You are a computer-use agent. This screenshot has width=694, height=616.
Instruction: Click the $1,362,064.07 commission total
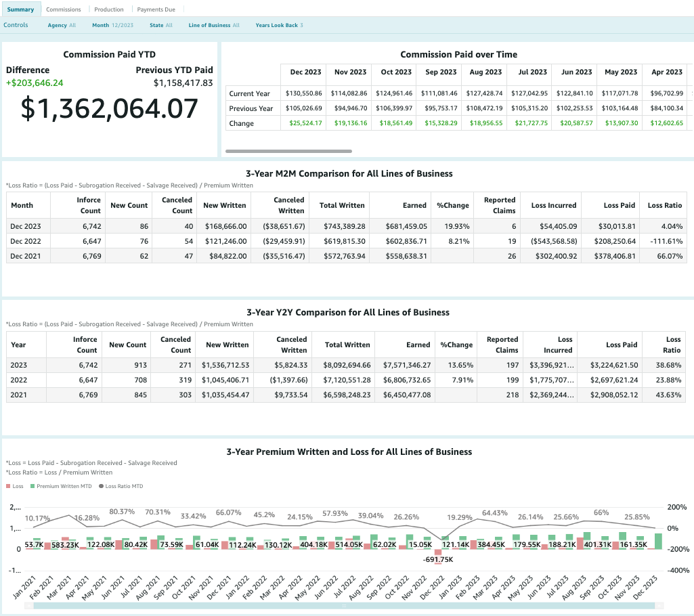pyautogui.click(x=110, y=109)
